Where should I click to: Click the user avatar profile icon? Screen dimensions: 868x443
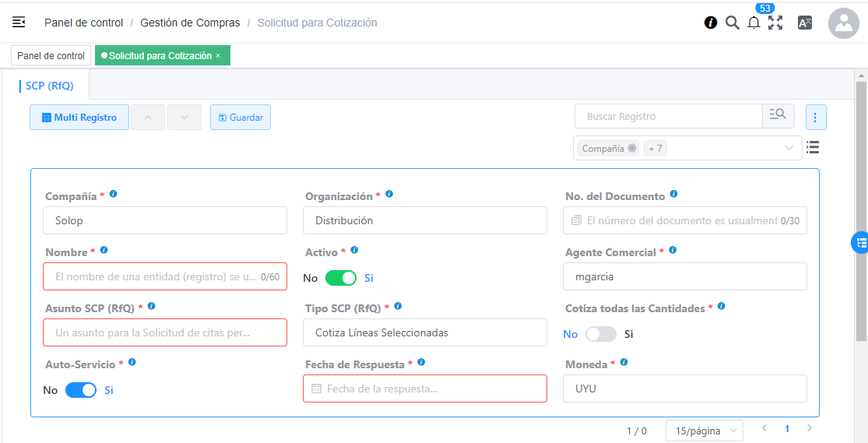tap(843, 23)
